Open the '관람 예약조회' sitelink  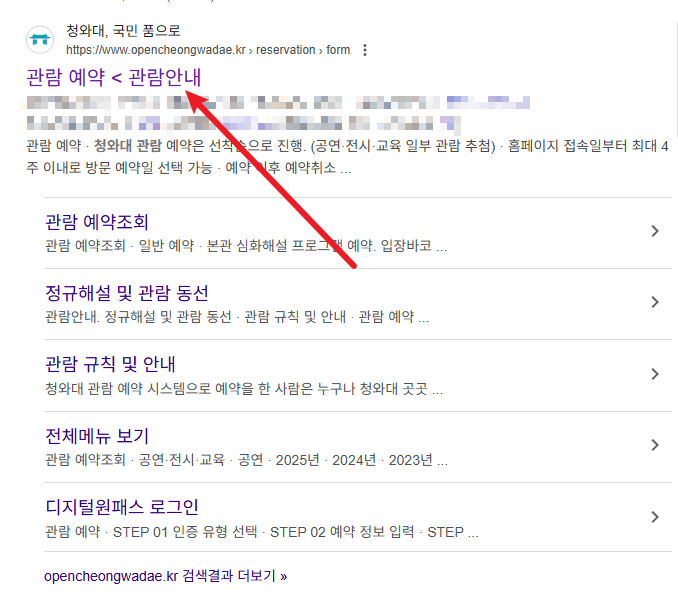97,222
